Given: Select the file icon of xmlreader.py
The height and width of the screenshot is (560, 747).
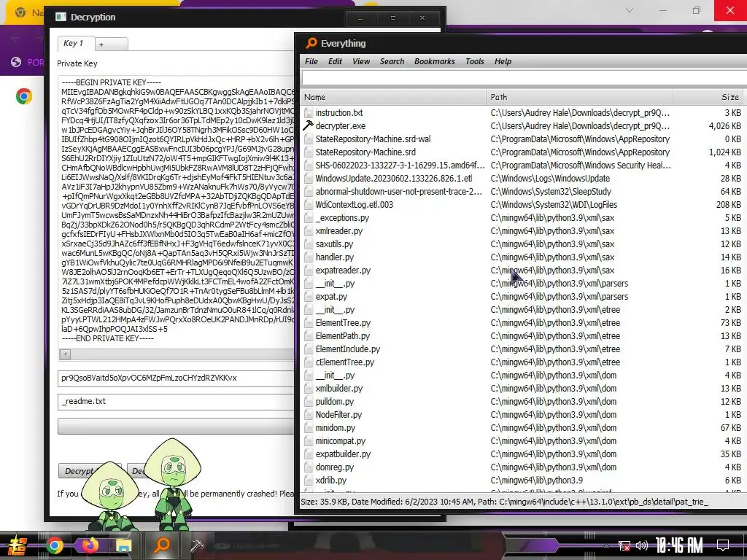Looking at the screenshot, I should 309,231.
